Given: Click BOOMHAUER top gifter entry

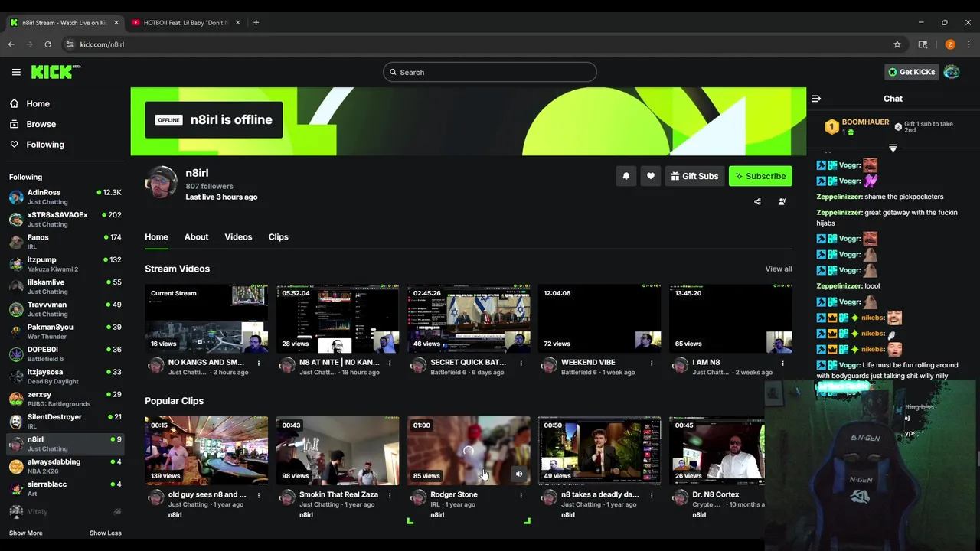Looking at the screenshot, I should (857, 126).
